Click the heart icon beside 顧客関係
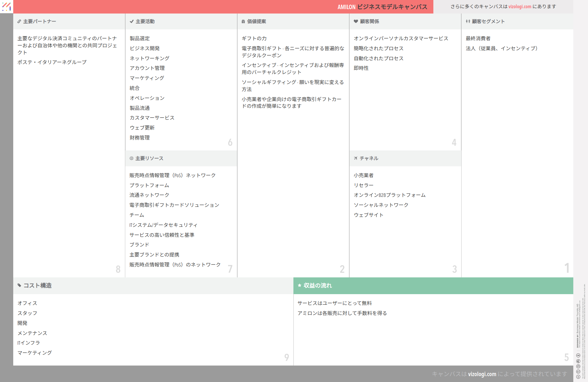 [x=356, y=21]
